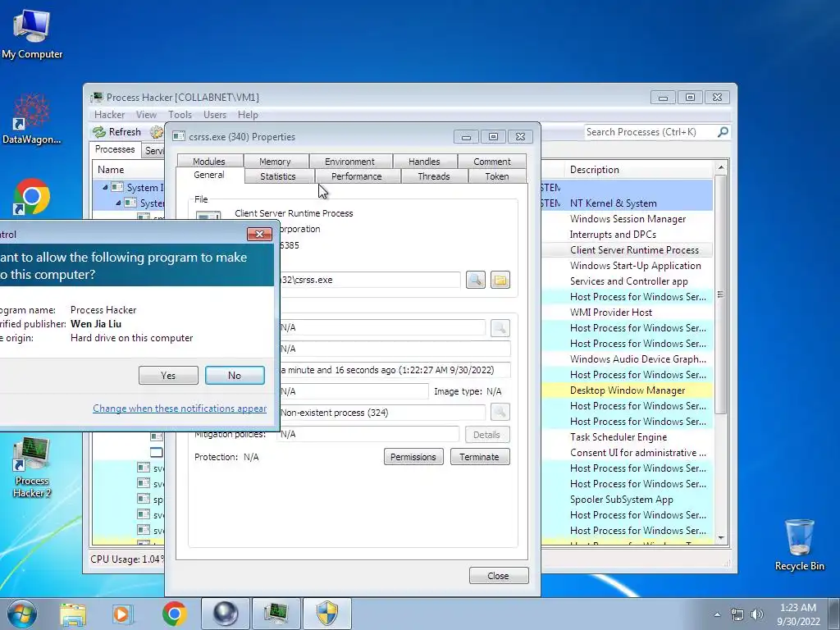840x630 pixels.
Task: Switch to the Comment tab
Action: [492, 162]
